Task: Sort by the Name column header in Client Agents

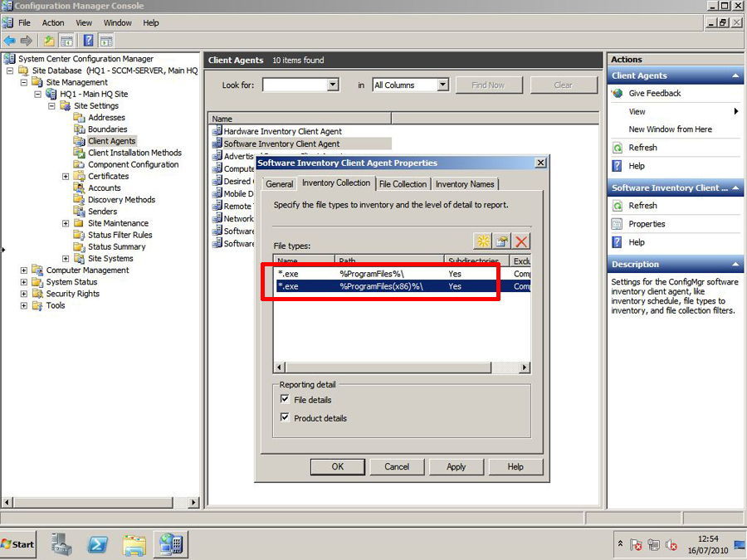Action: tap(300, 119)
